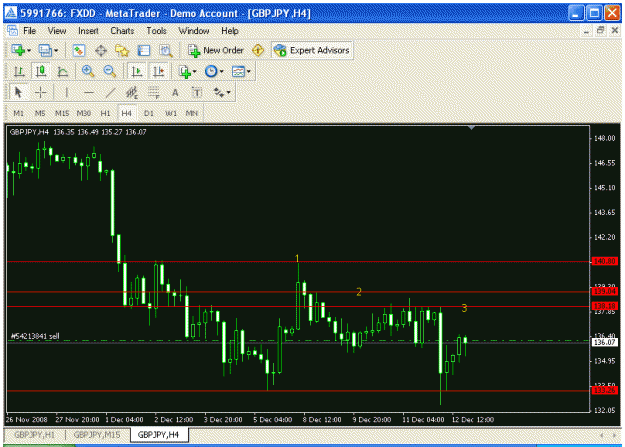Expand the Profiles dropdown arrow
The height and width of the screenshot is (447, 625).
(x=56, y=51)
